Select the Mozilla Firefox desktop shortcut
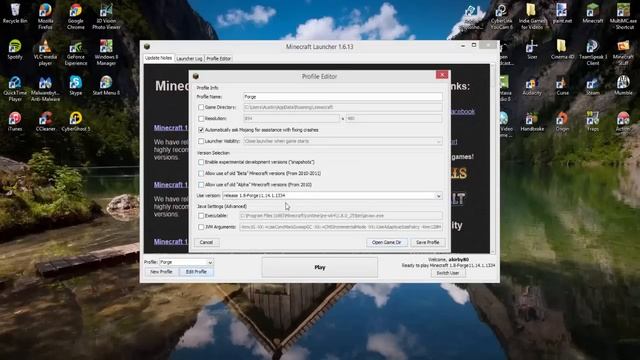 45,16
